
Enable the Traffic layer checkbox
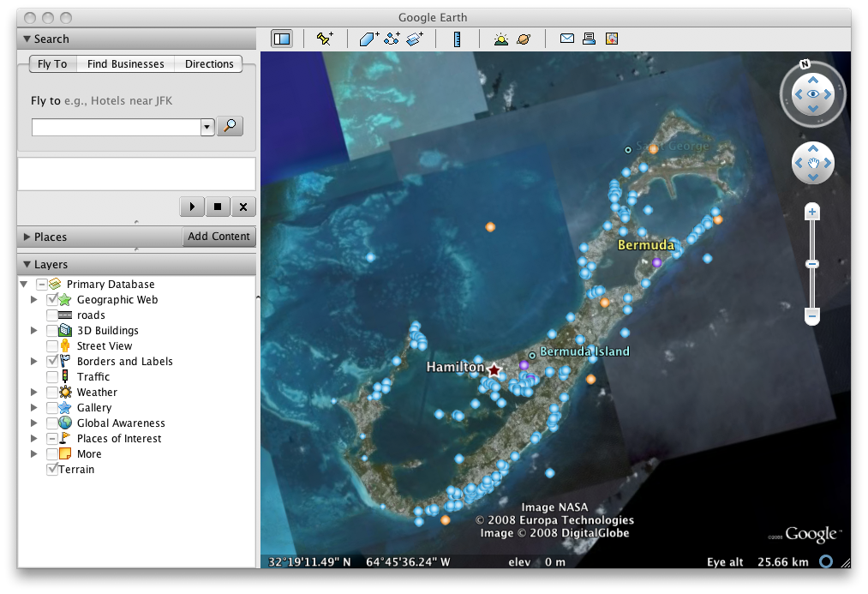click(x=52, y=376)
